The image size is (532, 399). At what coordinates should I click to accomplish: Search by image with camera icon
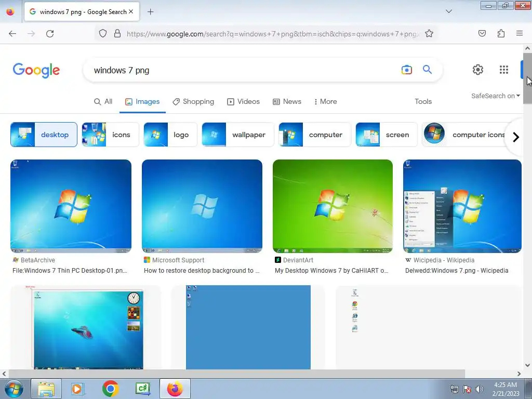click(x=406, y=70)
